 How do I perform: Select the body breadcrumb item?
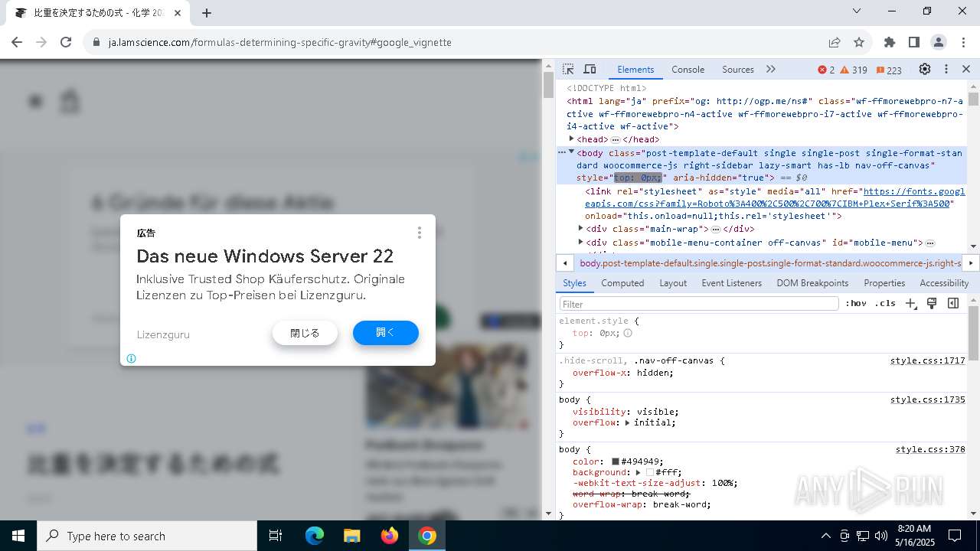tap(770, 262)
